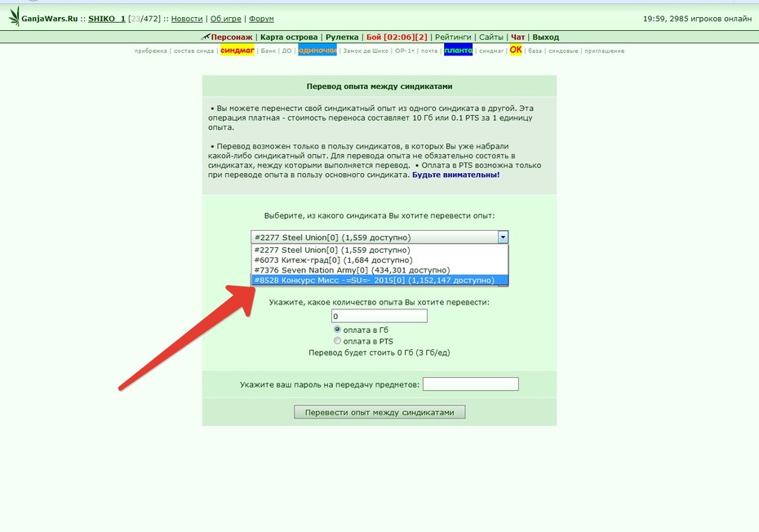
Task: Select #6073 Китеж-град option
Action: pos(379,260)
